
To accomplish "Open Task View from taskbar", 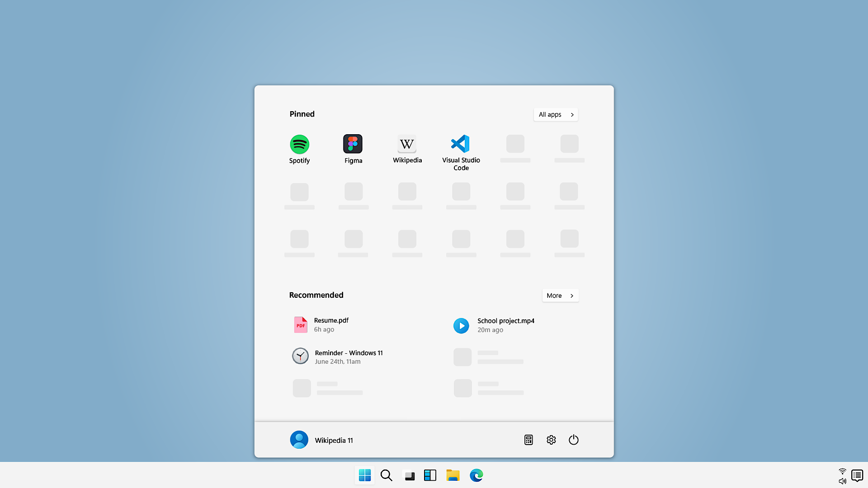I will [409, 475].
